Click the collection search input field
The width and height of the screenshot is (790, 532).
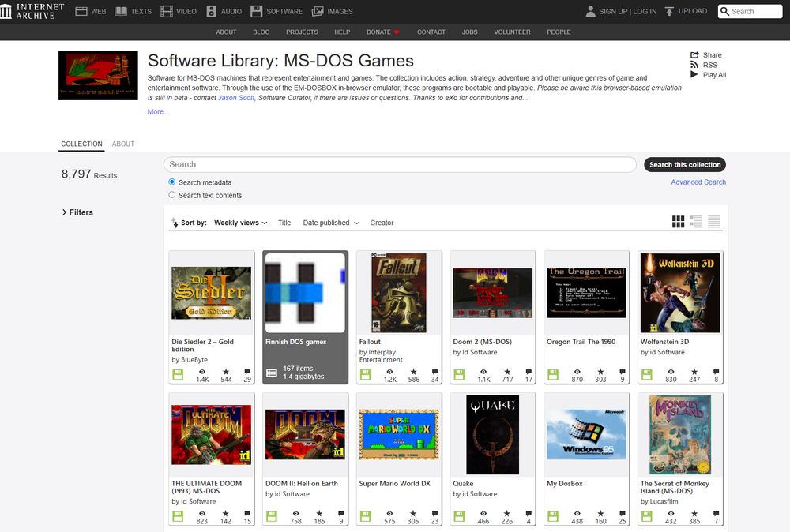(400, 165)
